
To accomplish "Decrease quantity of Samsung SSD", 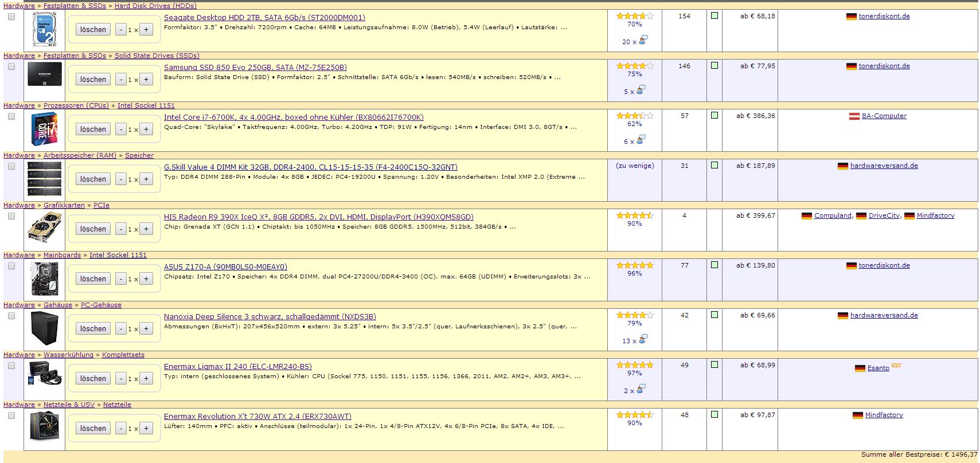I will point(120,80).
